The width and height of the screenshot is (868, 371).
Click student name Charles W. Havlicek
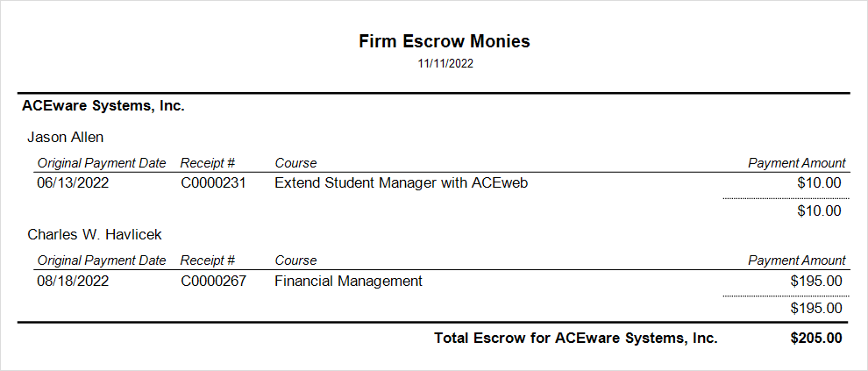(95, 234)
